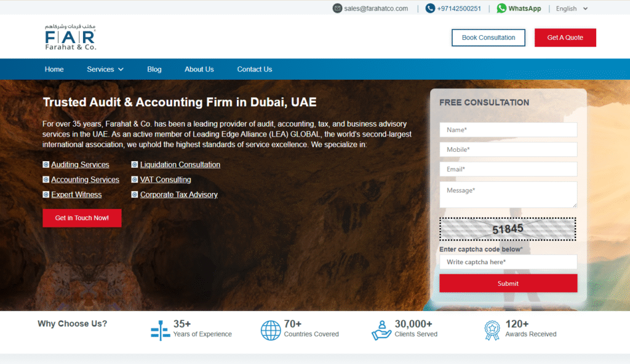Click the WhatsApp logo icon

pyautogui.click(x=501, y=9)
